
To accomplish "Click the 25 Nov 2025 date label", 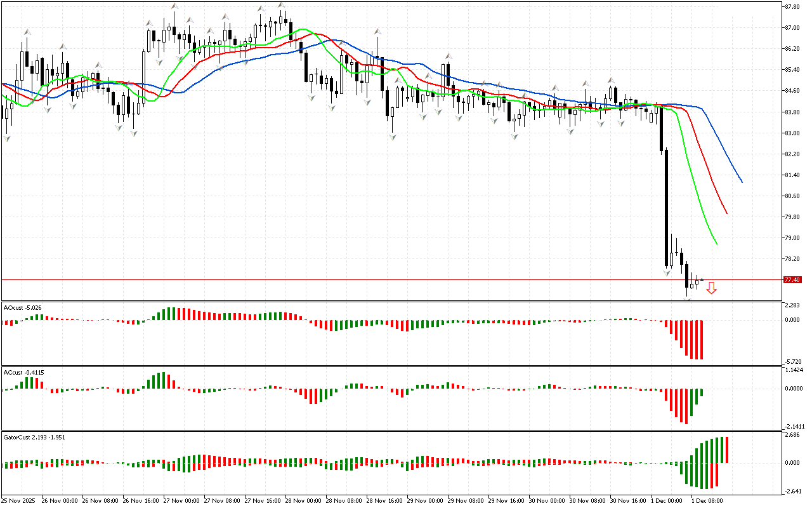I will 19,500.
